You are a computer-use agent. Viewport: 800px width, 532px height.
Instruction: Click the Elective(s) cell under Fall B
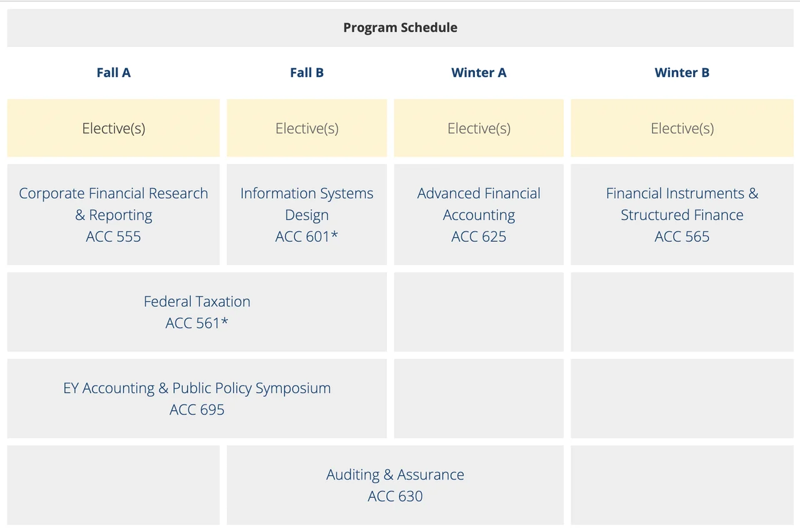[x=307, y=128]
